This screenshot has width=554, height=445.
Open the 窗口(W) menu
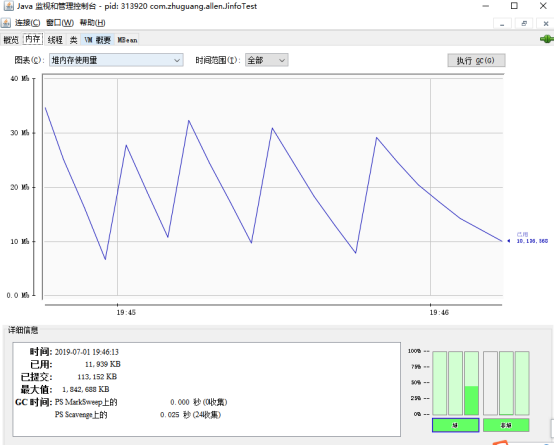[x=60, y=23]
